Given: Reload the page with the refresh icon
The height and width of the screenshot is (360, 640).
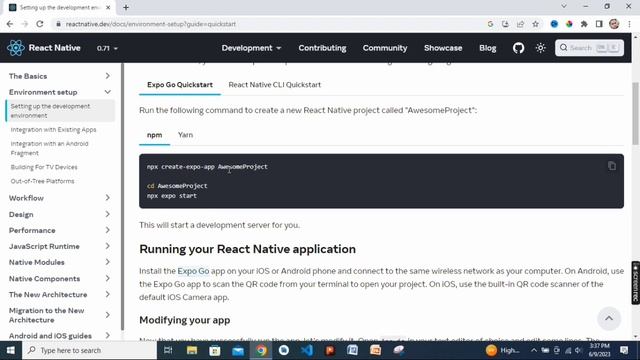Looking at the screenshot, I should pos(40,24).
